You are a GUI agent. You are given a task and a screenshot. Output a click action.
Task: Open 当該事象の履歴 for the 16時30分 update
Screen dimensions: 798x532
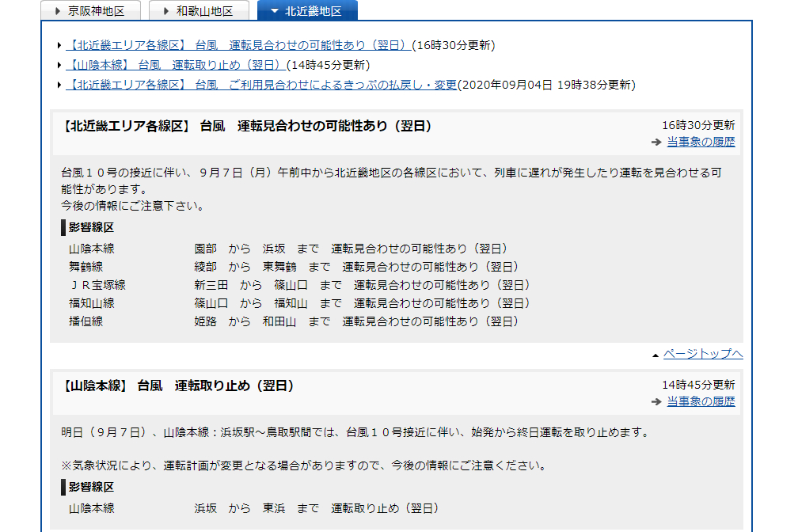pyautogui.click(x=700, y=142)
